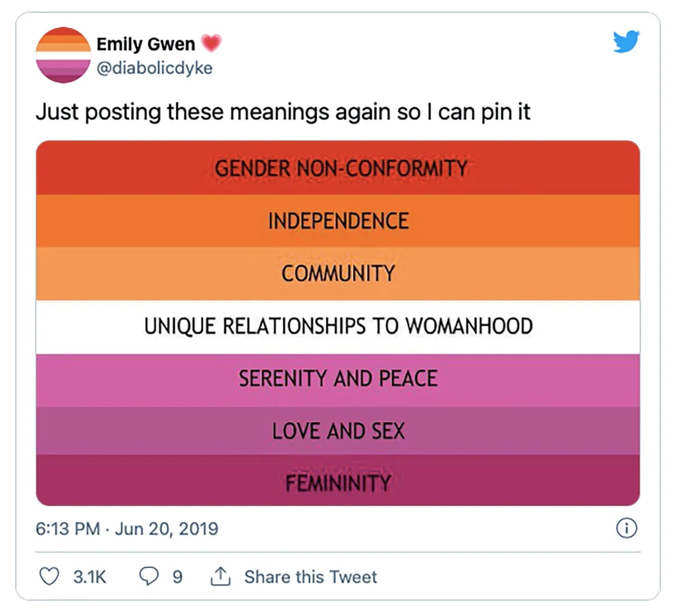Click the share upload arrow icon
Image resolution: width=675 pixels, height=616 pixels.
point(220,576)
